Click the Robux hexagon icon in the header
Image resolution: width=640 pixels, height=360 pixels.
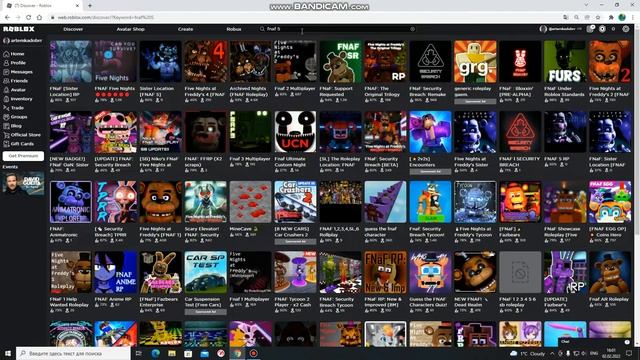click(x=602, y=29)
